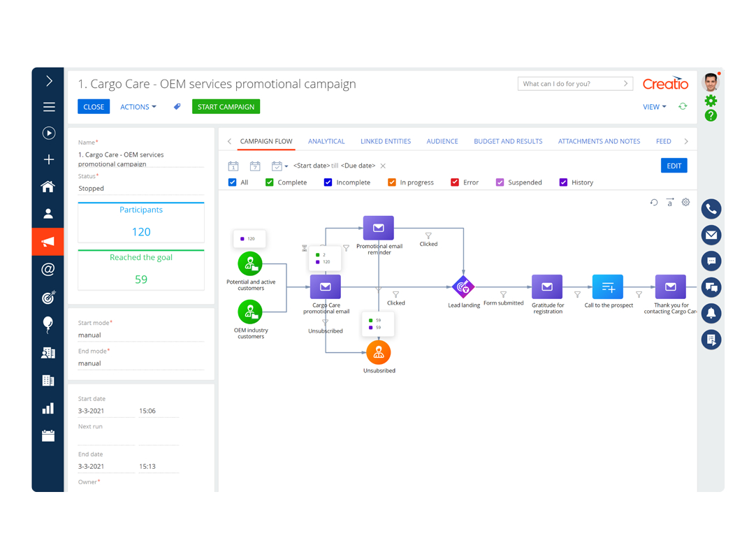Toggle the In progress checkbox
756x559 pixels.
point(391,182)
